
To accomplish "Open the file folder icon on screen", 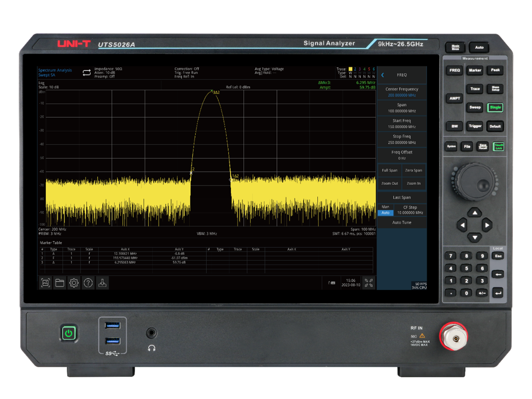I will (x=60, y=283).
